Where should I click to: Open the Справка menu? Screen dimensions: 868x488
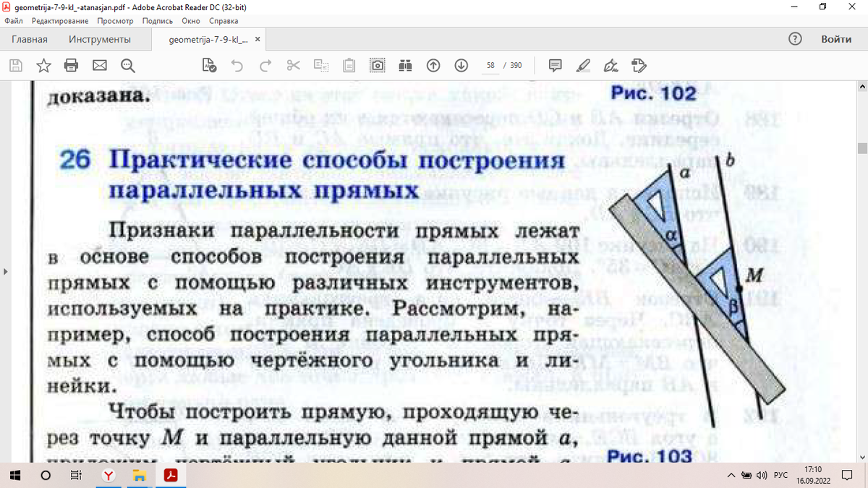point(223,21)
